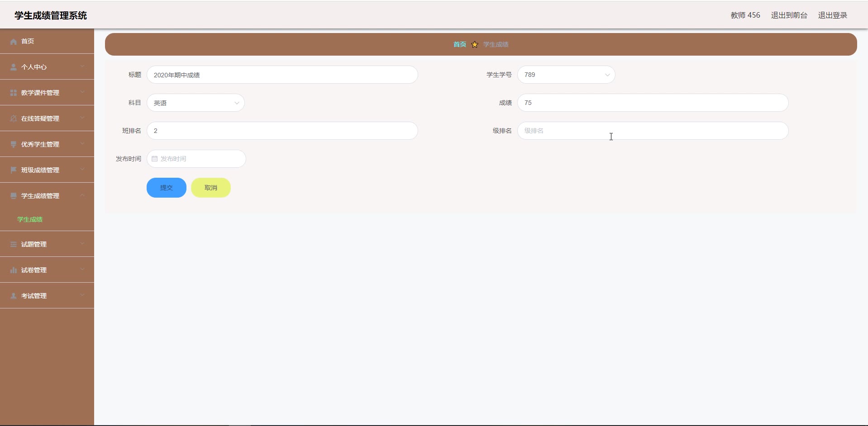Expand the 试题管理 chevron
Screen dimensions: 868x426
(82, 244)
